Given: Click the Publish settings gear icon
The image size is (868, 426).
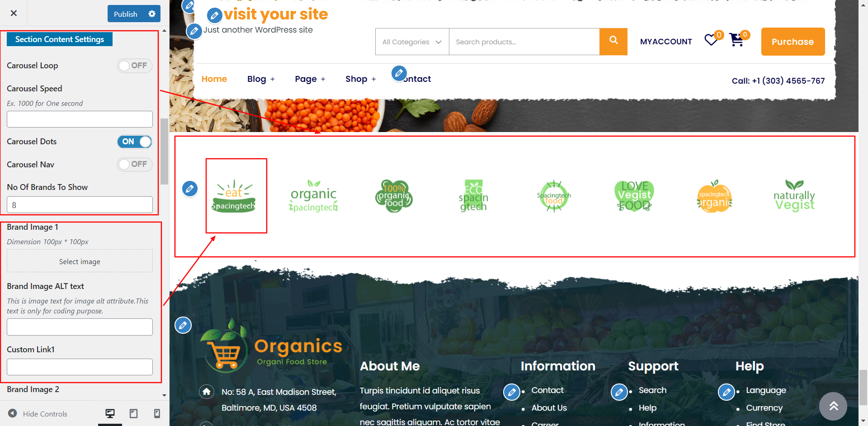Looking at the screenshot, I should (x=152, y=14).
